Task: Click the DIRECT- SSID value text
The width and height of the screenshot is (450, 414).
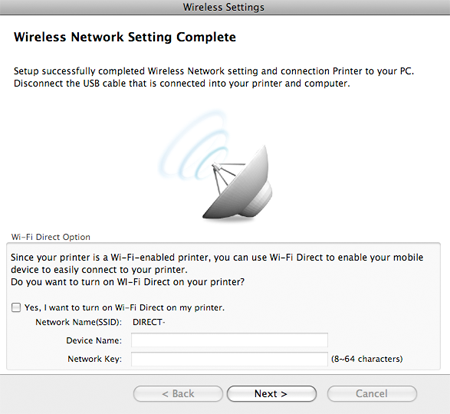Action: (149, 322)
